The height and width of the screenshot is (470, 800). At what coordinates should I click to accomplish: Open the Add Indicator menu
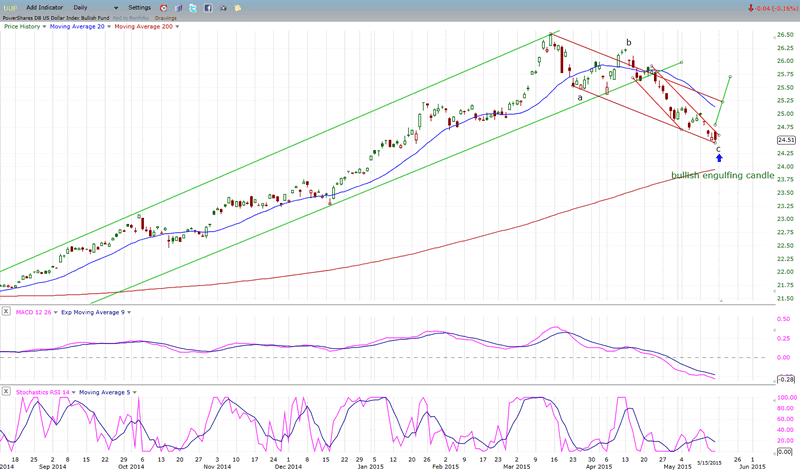pyautogui.click(x=45, y=8)
